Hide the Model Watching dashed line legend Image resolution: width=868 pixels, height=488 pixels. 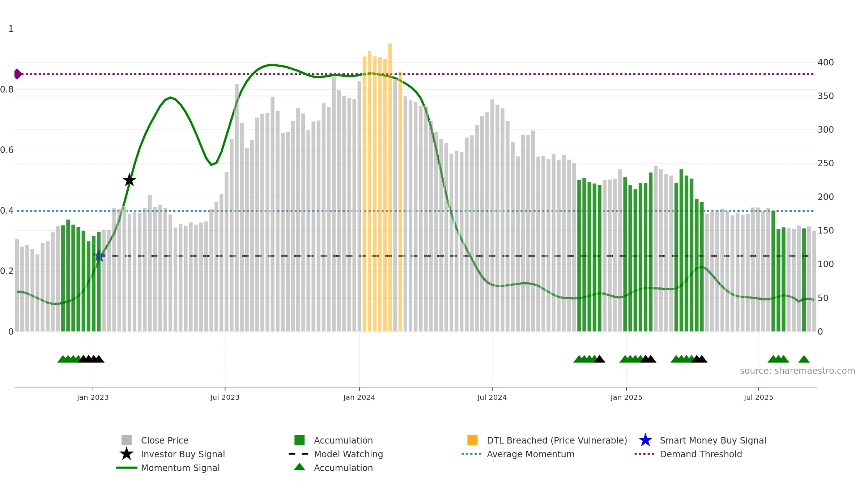[x=336, y=454]
